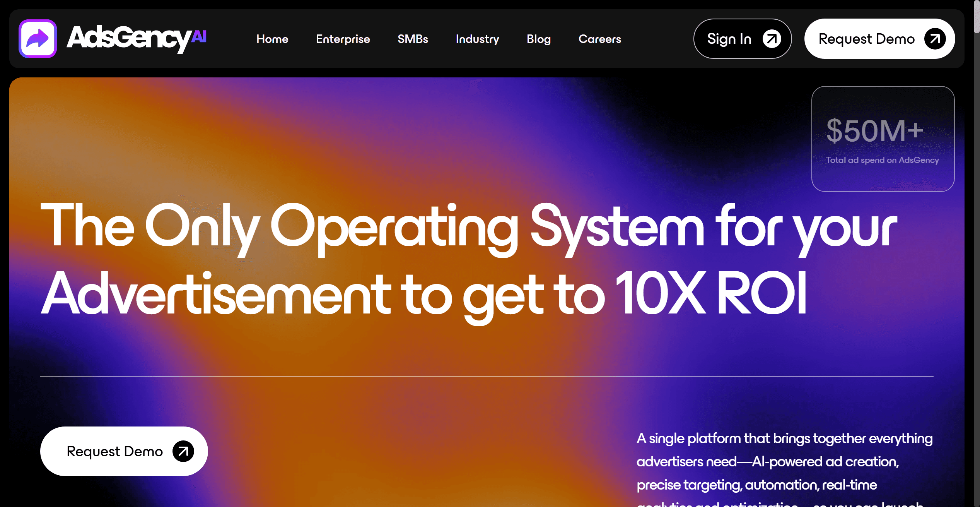
Task: Open the Enterprise nav item
Action: pyautogui.click(x=343, y=39)
